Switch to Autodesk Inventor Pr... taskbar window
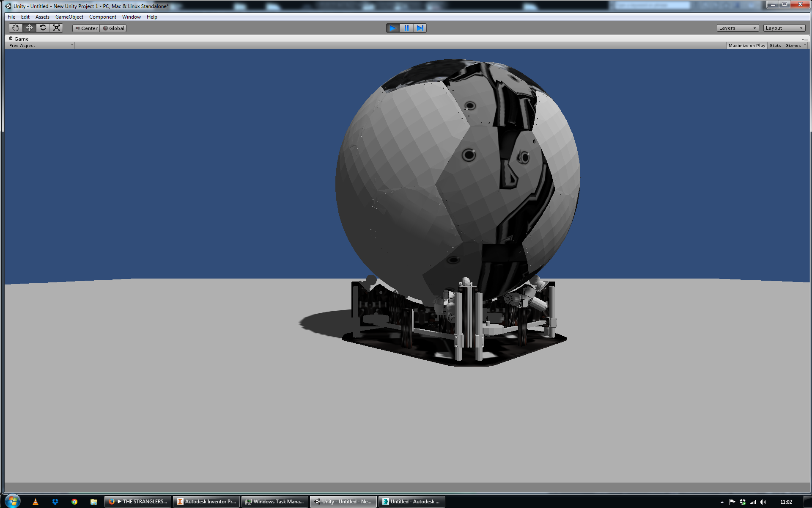 (x=206, y=502)
